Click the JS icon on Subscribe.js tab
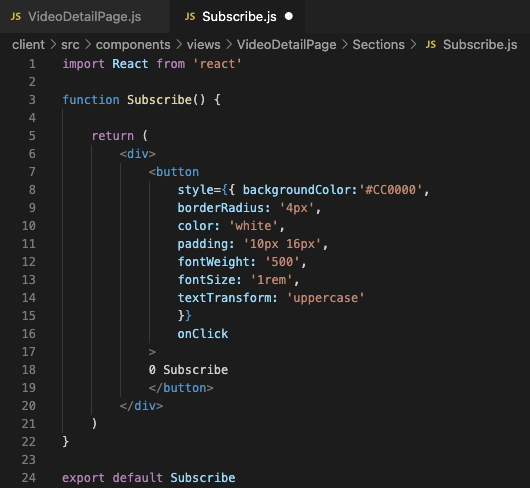This screenshot has height=488, width=530. click(190, 17)
